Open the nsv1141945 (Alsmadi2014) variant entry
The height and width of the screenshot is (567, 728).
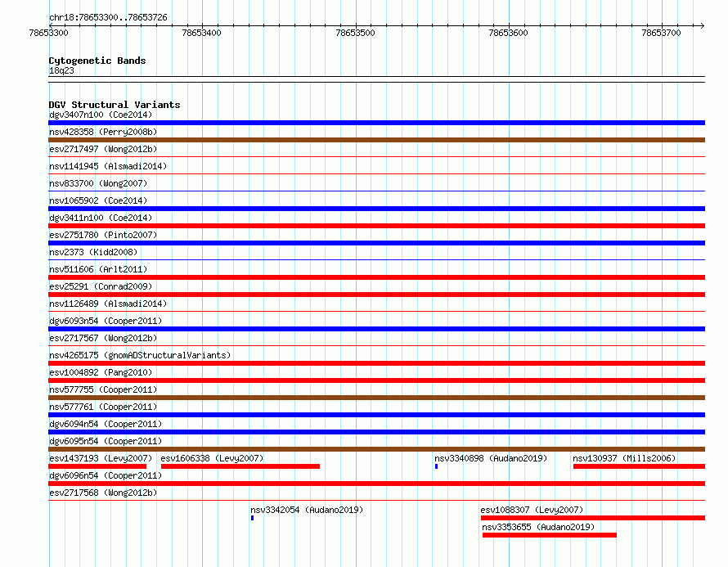click(x=108, y=166)
